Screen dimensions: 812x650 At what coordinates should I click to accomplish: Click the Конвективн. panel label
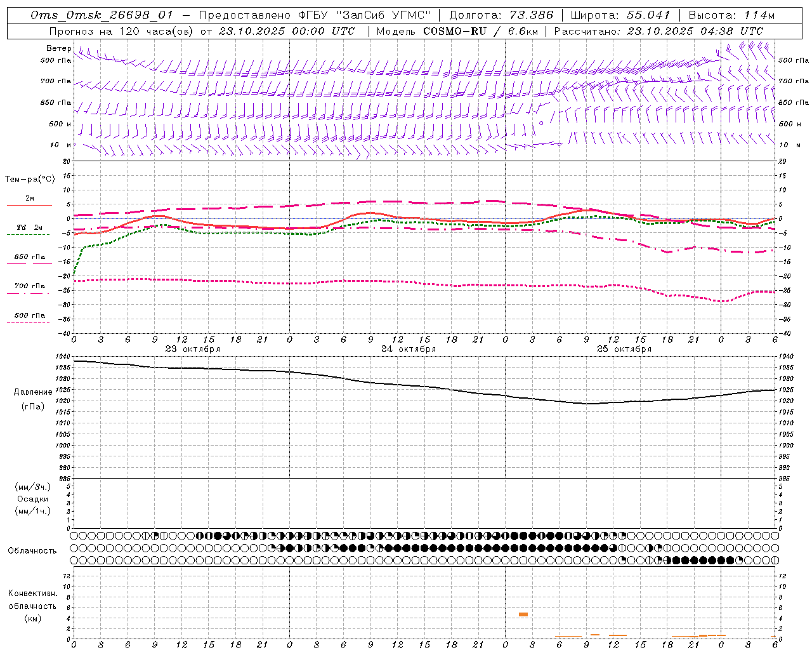[32, 594]
